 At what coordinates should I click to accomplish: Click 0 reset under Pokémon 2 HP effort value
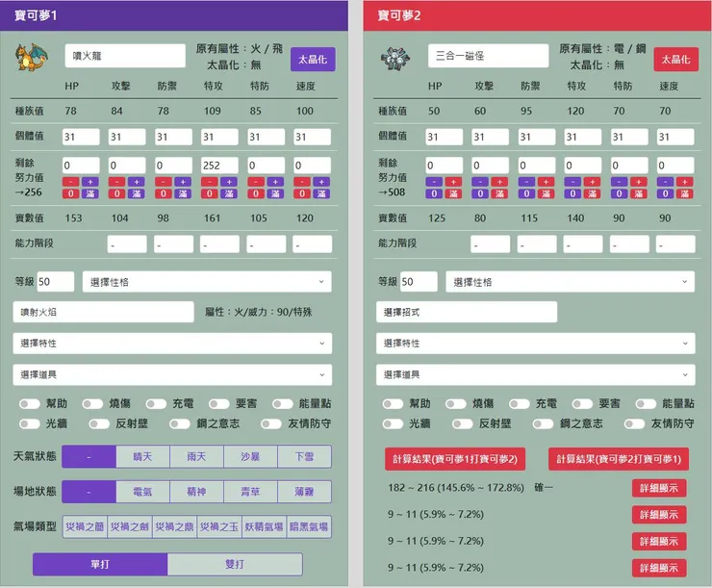(434, 193)
